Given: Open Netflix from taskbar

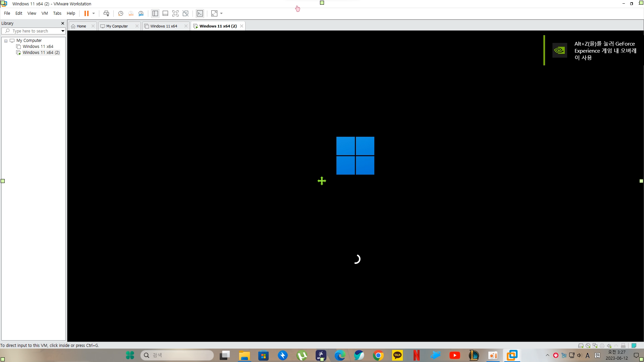Looking at the screenshot, I should (x=417, y=355).
